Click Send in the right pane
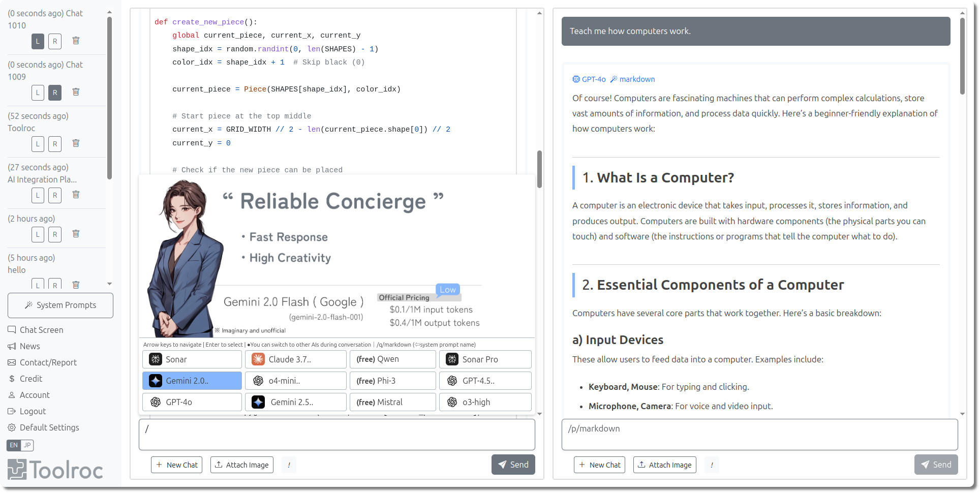 coord(936,465)
